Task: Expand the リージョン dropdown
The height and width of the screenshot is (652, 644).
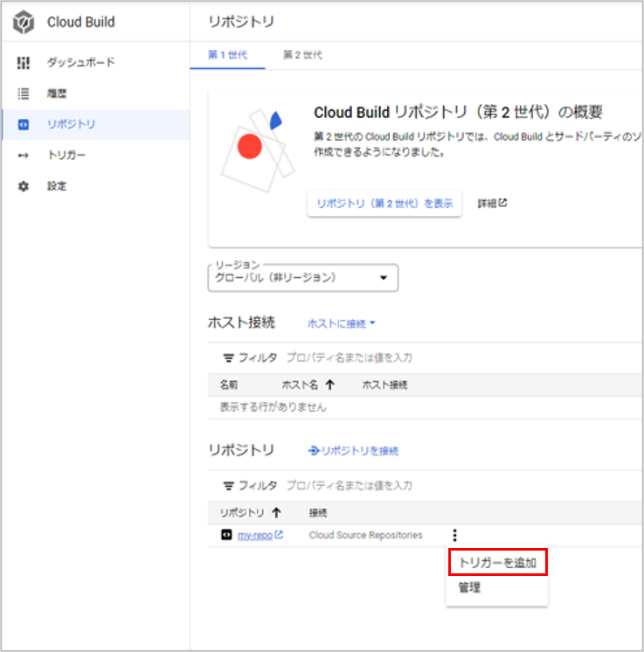Action: point(302,278)
